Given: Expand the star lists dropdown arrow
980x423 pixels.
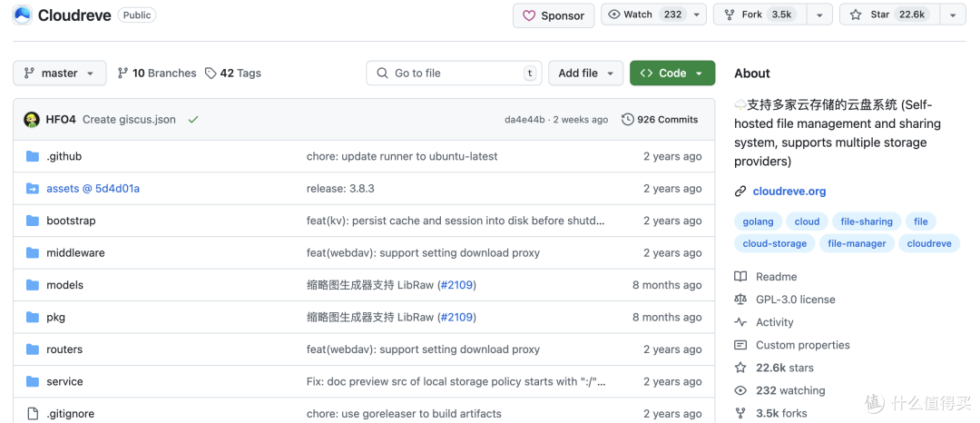Looking at the screenshot, I should pos(953,15).
